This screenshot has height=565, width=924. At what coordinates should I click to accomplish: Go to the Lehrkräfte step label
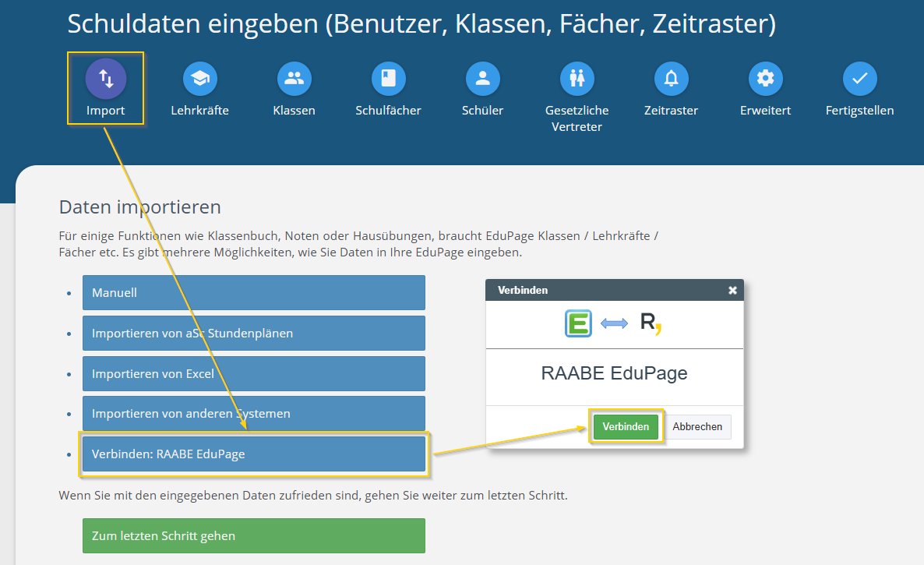coord(199,110)
